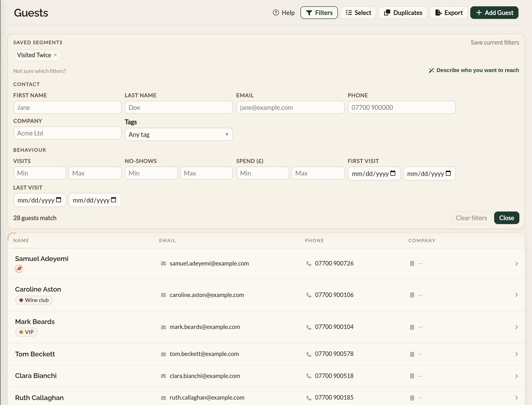
Task: Open Caroline Aston guest name
Action: coord(38,289)
